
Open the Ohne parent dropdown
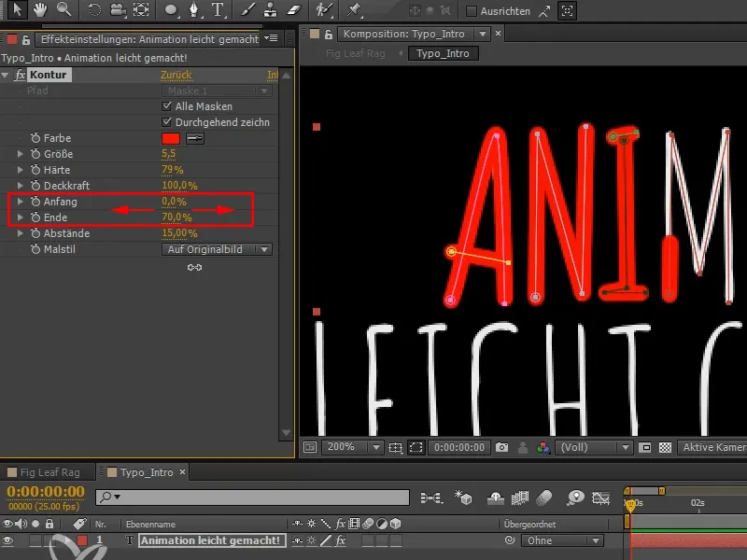(x=562, y=540)
